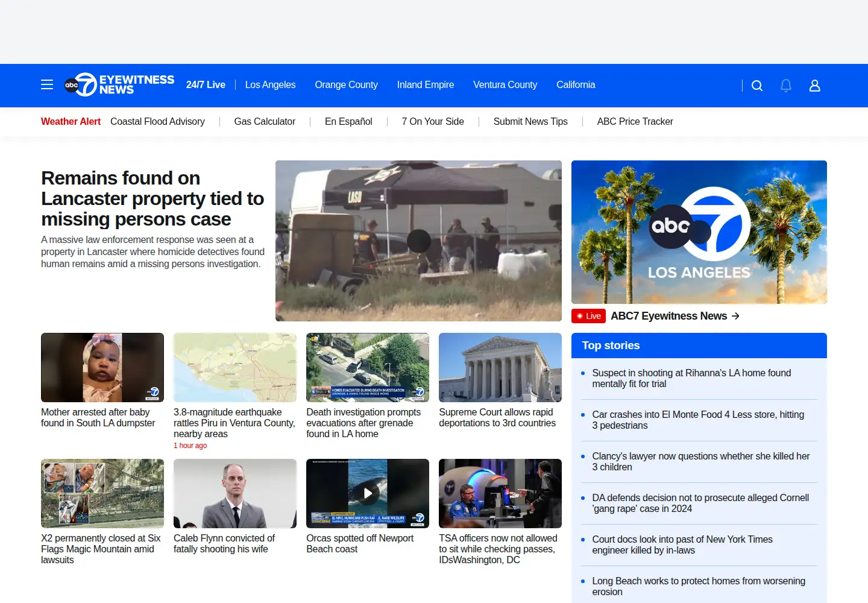Play the Lancaster remains main video

418,241
